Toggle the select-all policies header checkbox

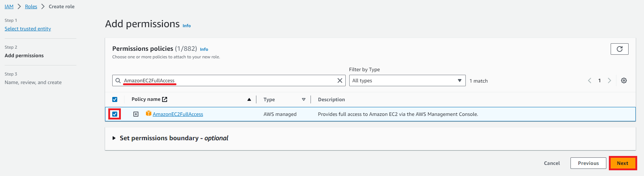(115, 99)
